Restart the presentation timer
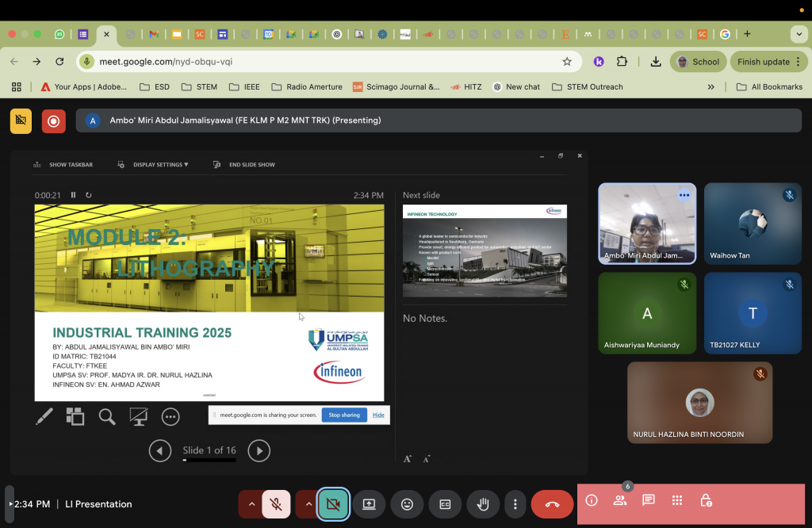The width and height of the screenshot is (812, 528). [x=89, y=195]
